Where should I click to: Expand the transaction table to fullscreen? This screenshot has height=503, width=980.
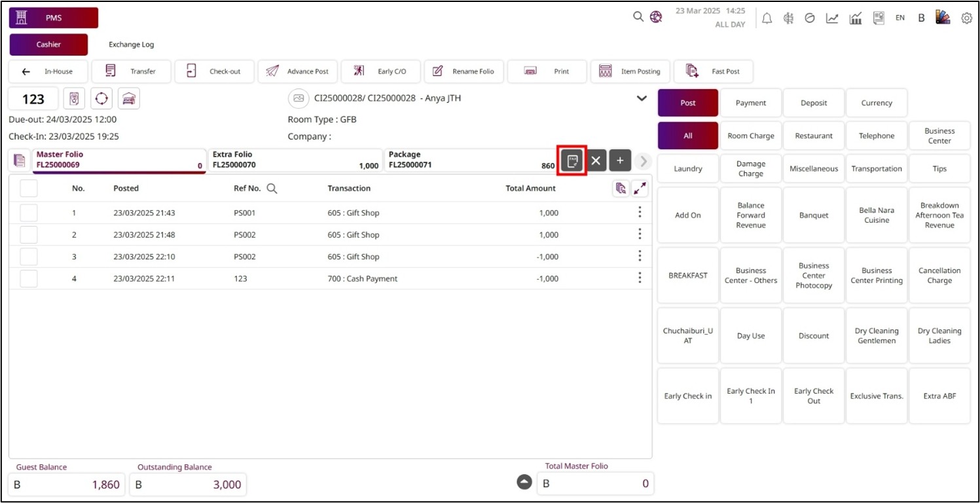point(640,189)
